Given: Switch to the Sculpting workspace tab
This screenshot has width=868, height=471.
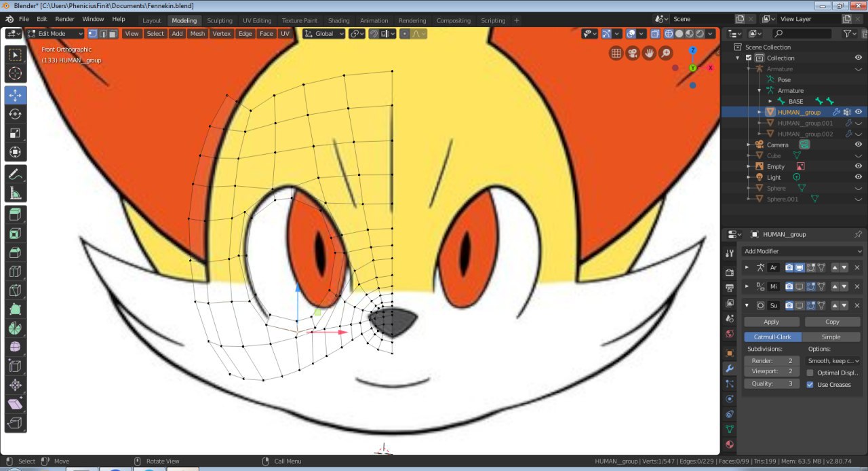Looking at the screenshot, I should [219, 20].
